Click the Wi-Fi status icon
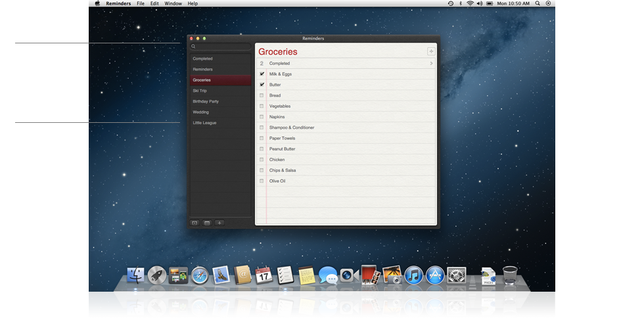This screenshot has width=644, height=318. pos(470,3)
